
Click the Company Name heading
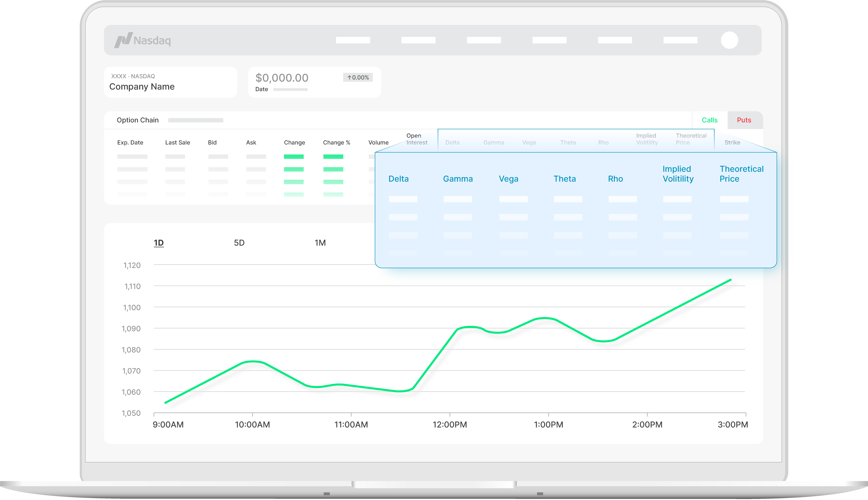tap(142, 87)
